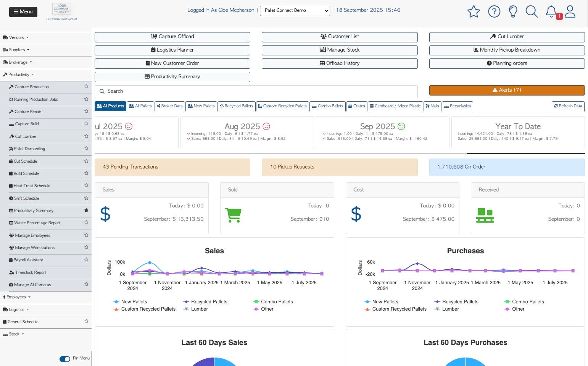Open favorites star icon in header
588x366 pixels.
tap(474, 11)
